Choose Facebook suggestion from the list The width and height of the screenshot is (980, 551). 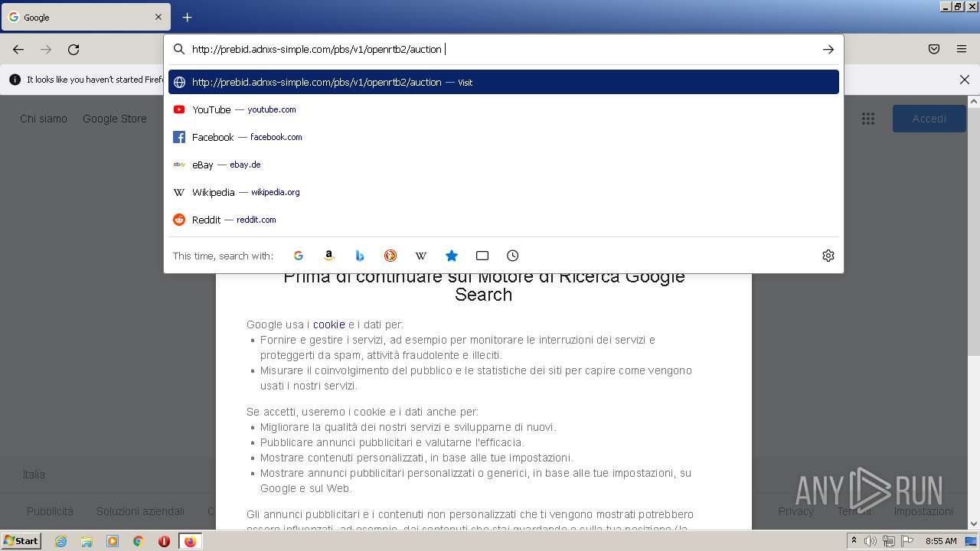(504, 137)
